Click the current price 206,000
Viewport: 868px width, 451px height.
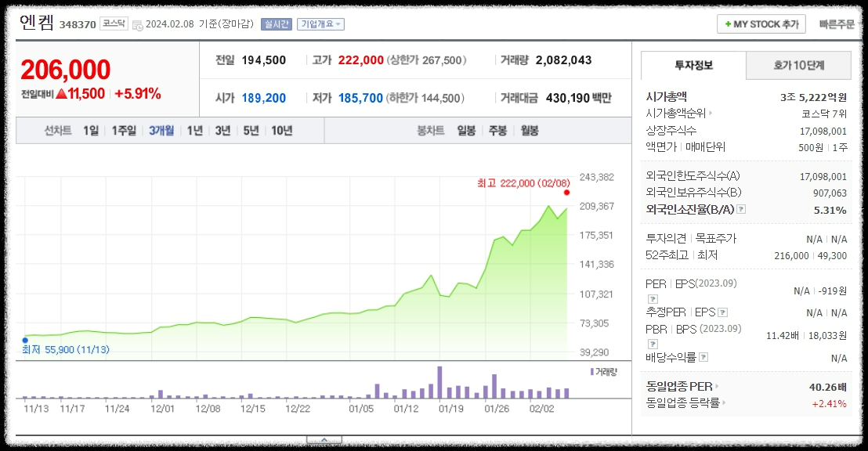tap(66, 70)
